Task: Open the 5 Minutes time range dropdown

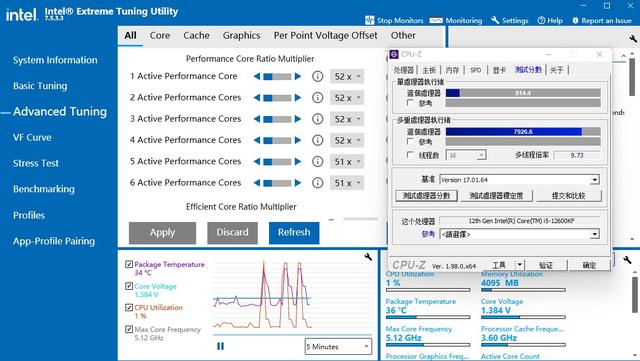Action: tap(338, 346)
